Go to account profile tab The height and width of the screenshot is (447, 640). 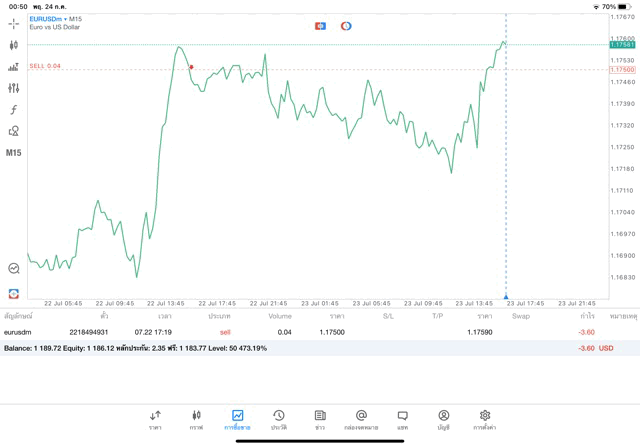(x=443, y=419)
